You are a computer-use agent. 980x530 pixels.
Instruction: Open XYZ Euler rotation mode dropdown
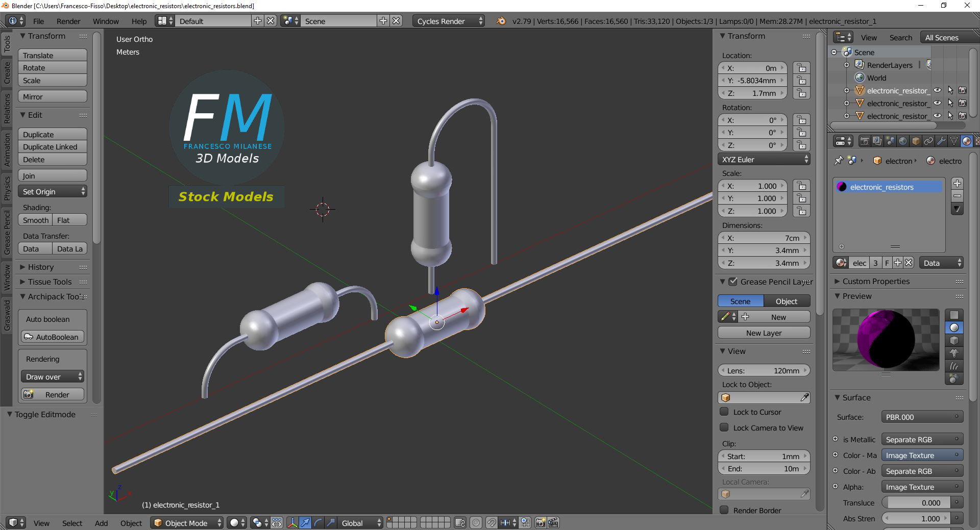[764, 159]
